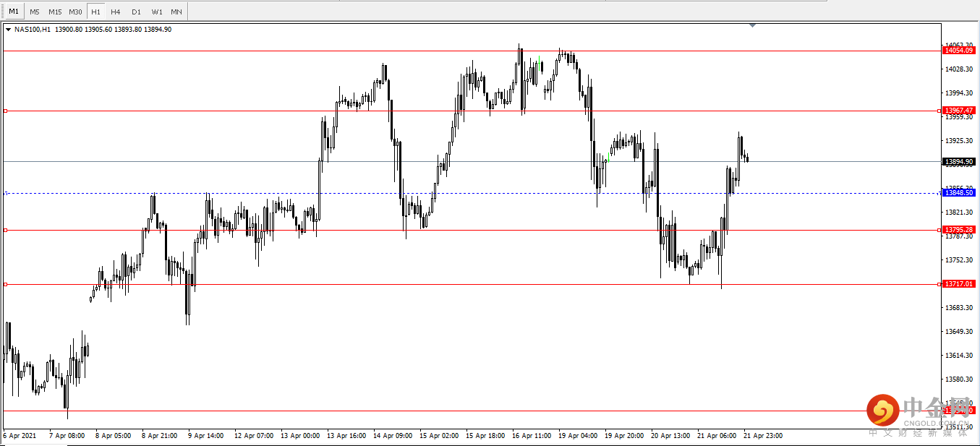Click the 13649.30 value on price scale
This screenshot has width=980, height=446.
958,331
